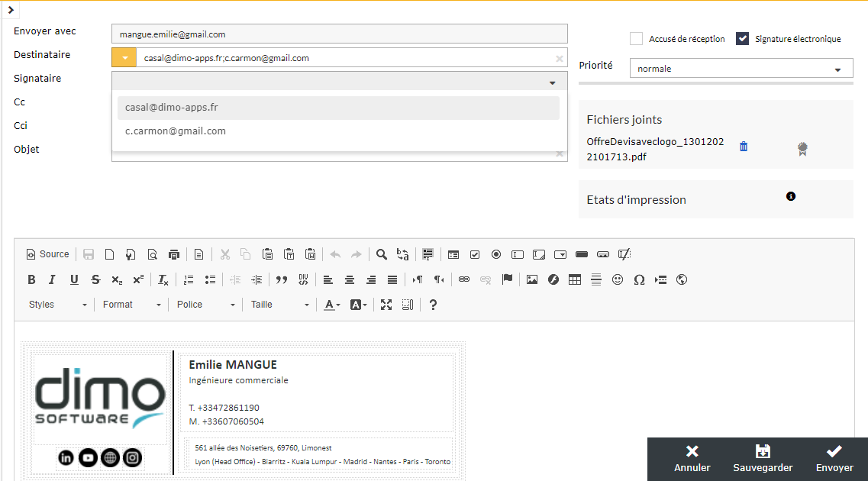Uncheck the Signature électronique checkbox
Viewport: 868px width, 481px height.
click(x=742, y=39)
